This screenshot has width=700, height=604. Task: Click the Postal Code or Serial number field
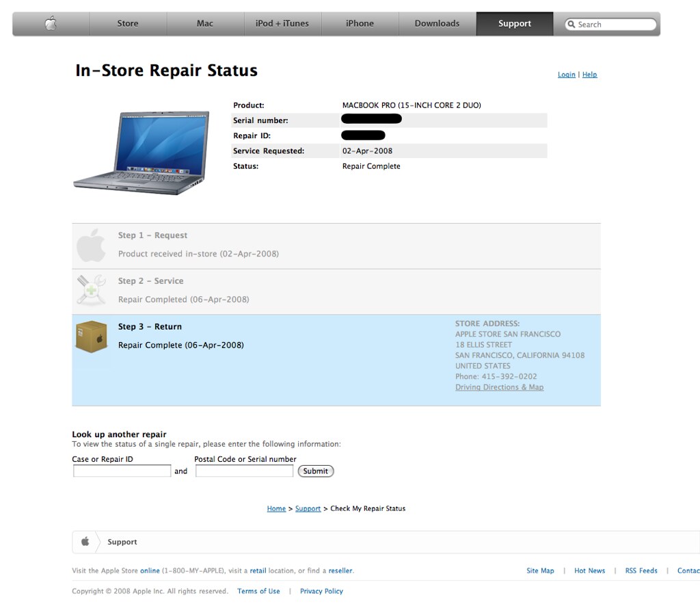point(243,470)
